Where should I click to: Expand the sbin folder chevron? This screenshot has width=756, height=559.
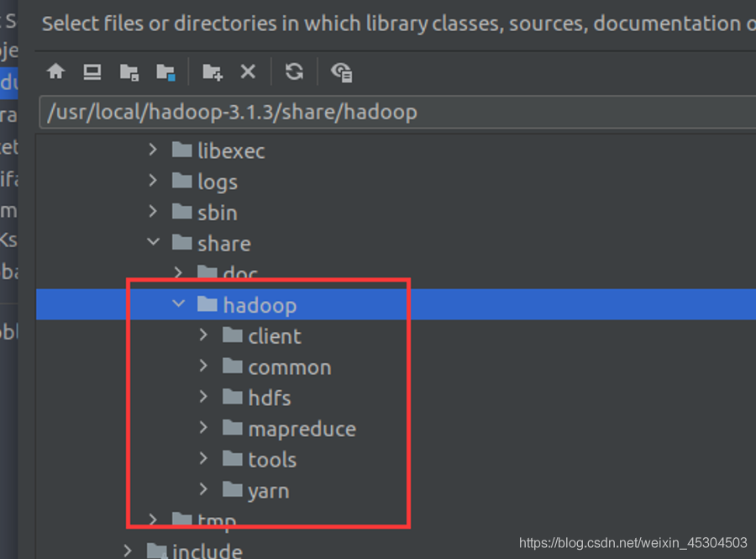click(x=153, y=211)
